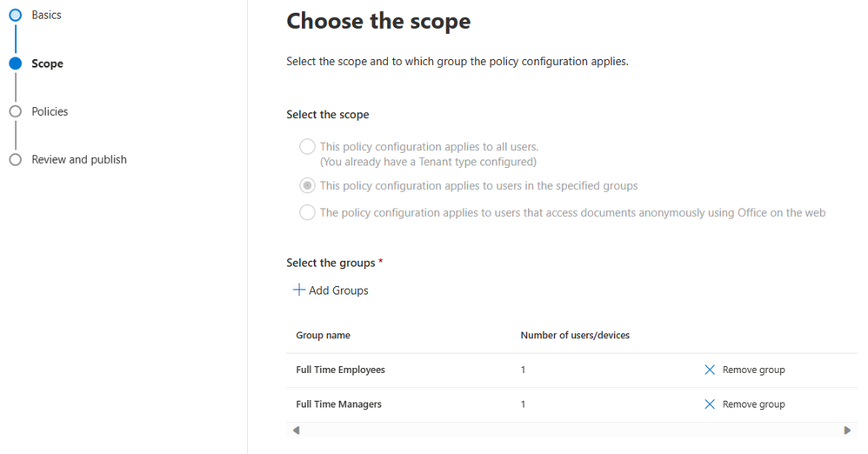868x454 pixels.
Task: Click X icon for Full Time Employees
Action: 710,370
